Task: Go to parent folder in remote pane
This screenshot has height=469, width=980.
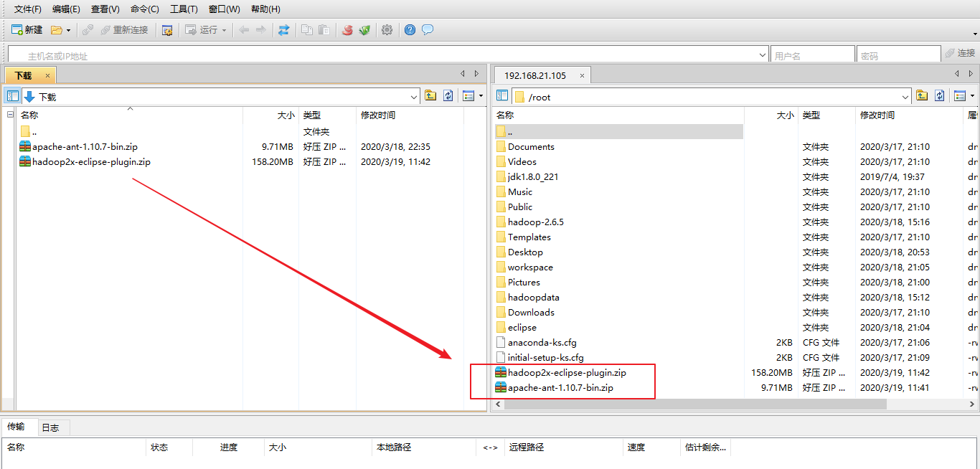Action: (922, 96)
